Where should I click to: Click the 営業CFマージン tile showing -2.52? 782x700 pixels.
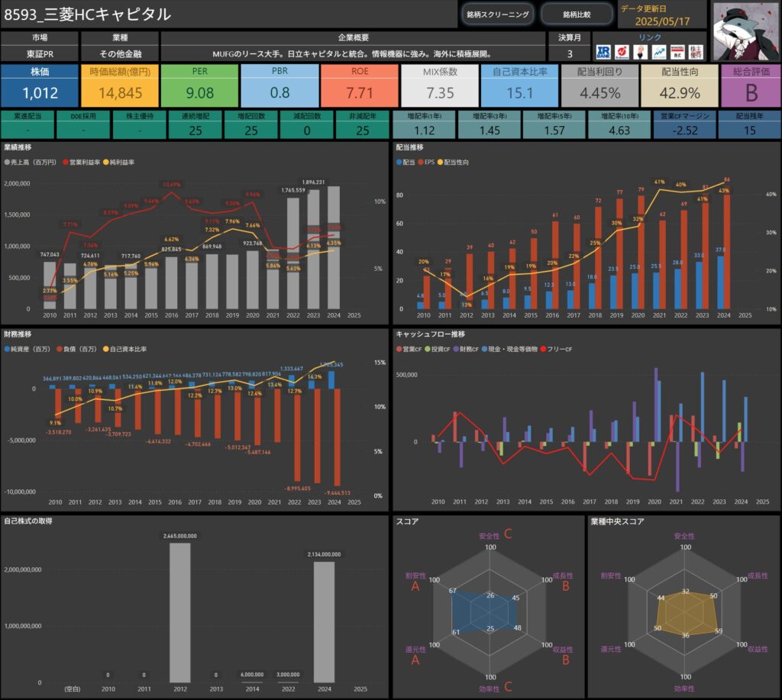(684, 124)
